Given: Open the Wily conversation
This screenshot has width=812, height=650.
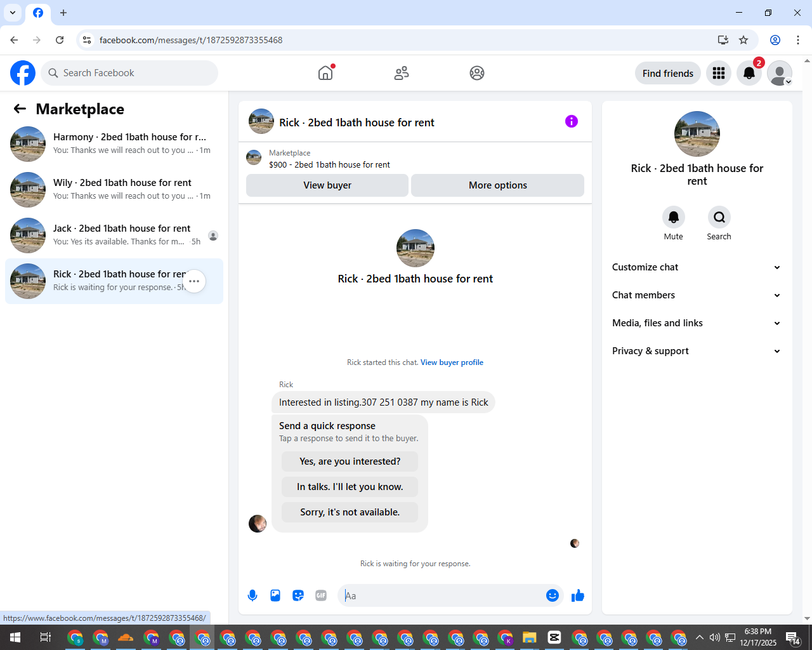Looking at the screenshot, I should (114, 190).
